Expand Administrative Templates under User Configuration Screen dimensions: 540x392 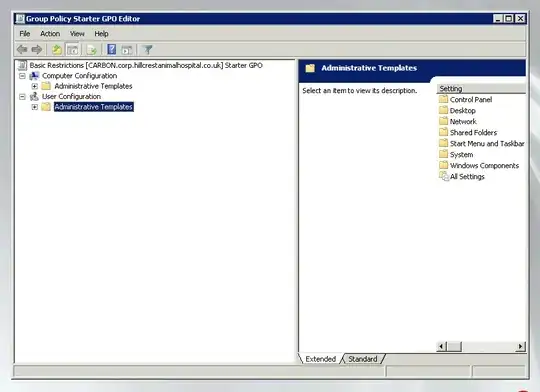click(34, 107)
